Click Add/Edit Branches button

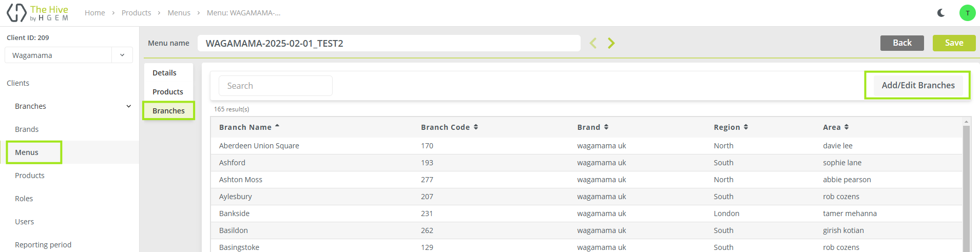click(x=917, y=85)
